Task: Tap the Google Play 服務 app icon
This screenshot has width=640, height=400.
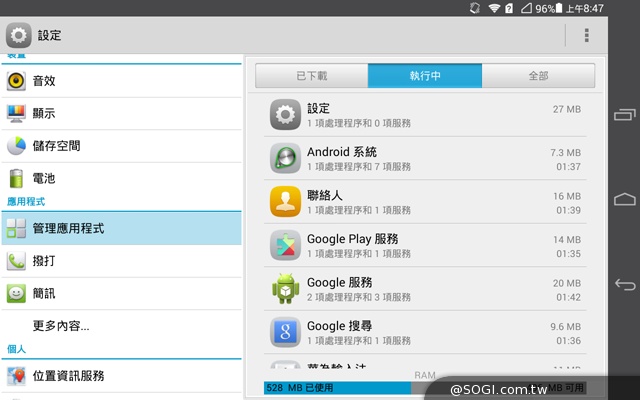Action: tap(286, 246)
